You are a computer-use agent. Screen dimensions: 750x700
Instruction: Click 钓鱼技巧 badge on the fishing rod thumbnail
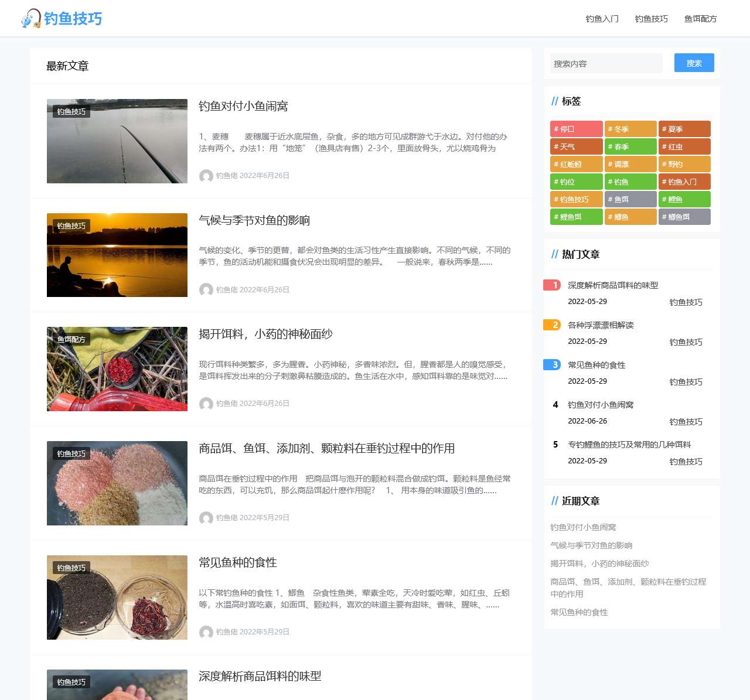(71, 112)
